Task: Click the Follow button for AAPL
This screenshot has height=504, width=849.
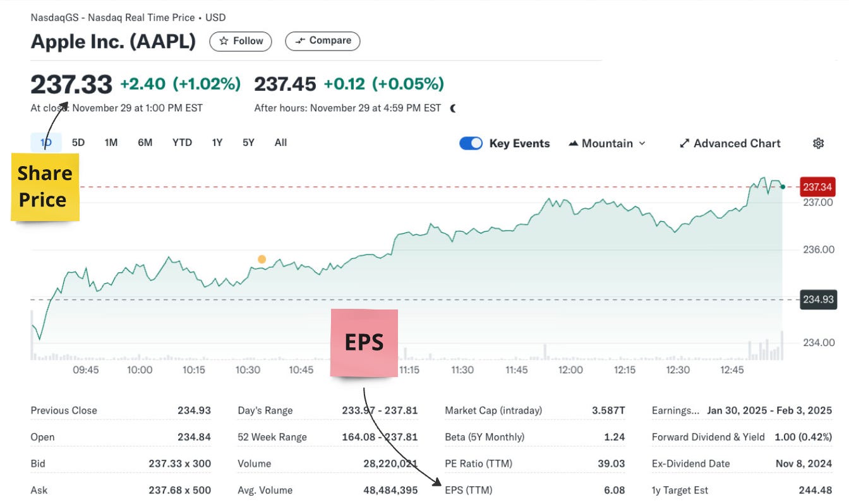Action: [241, 40]
